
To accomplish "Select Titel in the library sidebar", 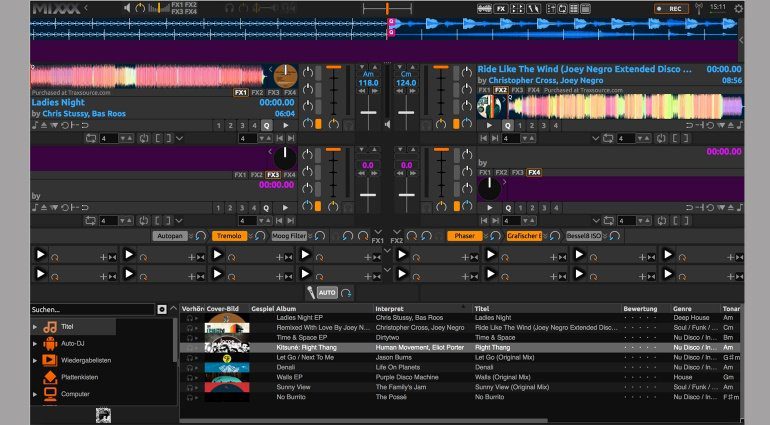I will [67, 327].
